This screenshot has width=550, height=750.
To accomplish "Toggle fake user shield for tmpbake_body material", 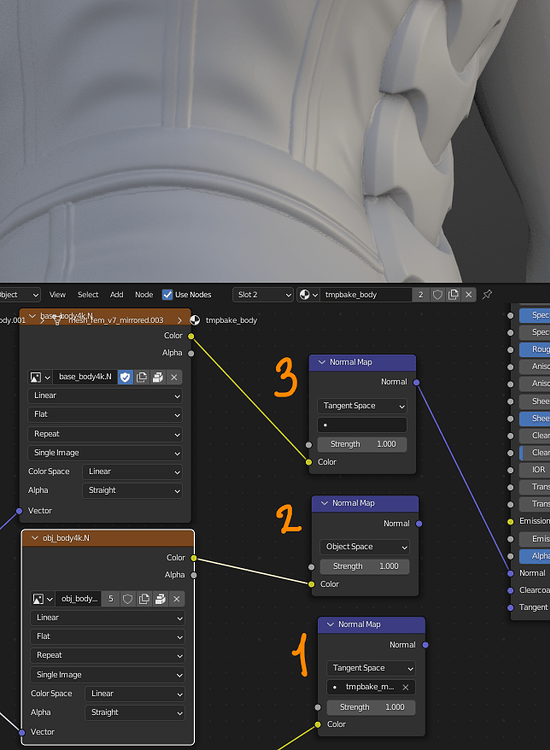I will point(437,295).
